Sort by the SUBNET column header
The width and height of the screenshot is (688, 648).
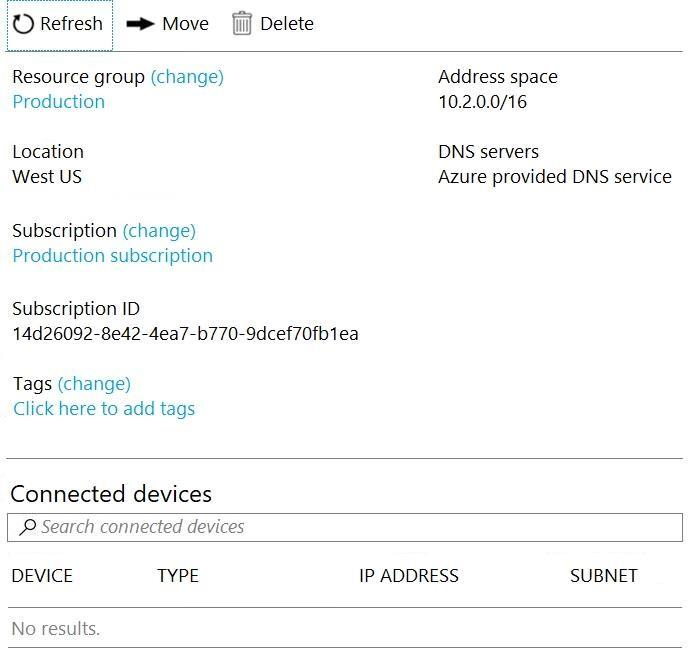coord(603,576)
